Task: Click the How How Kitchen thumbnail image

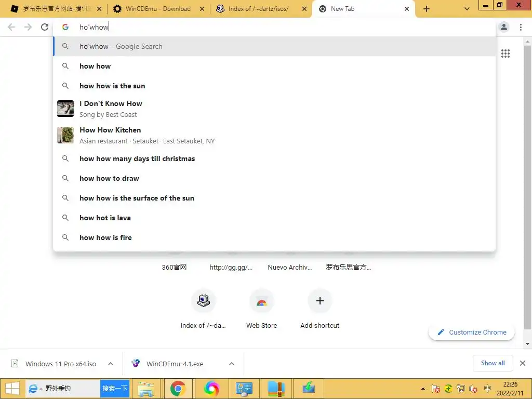Action: coord(65,135)
